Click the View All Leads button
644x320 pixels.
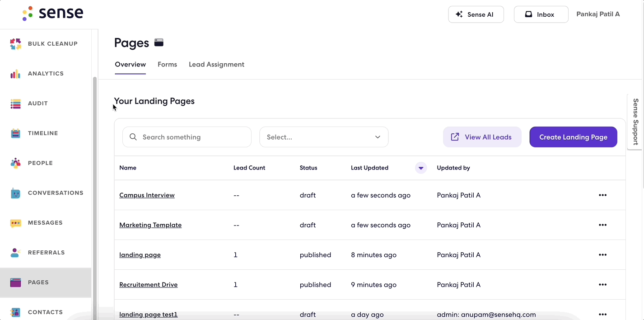coord(482,137)
